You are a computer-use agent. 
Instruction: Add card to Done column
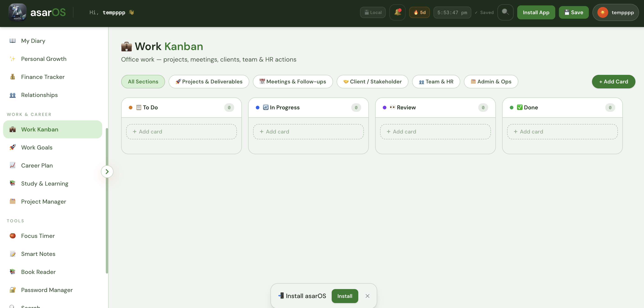(x=562, y=132)
